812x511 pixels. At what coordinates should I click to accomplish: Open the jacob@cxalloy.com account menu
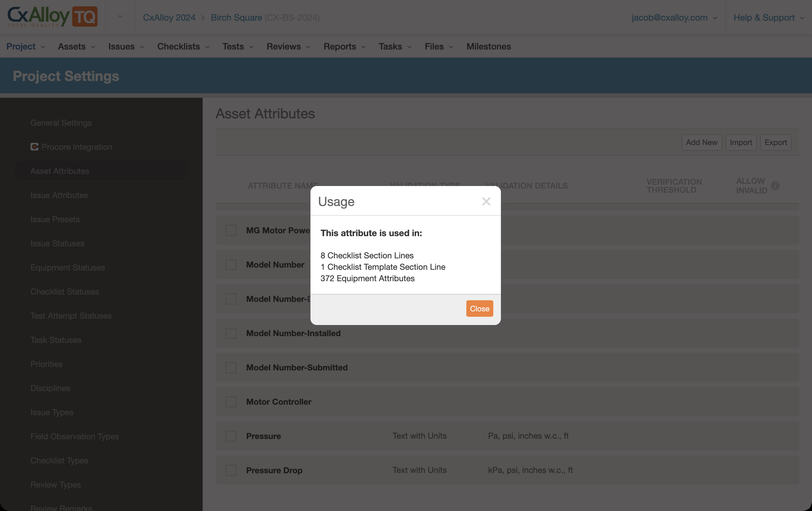pyautogui.click(x=674, y=17)
